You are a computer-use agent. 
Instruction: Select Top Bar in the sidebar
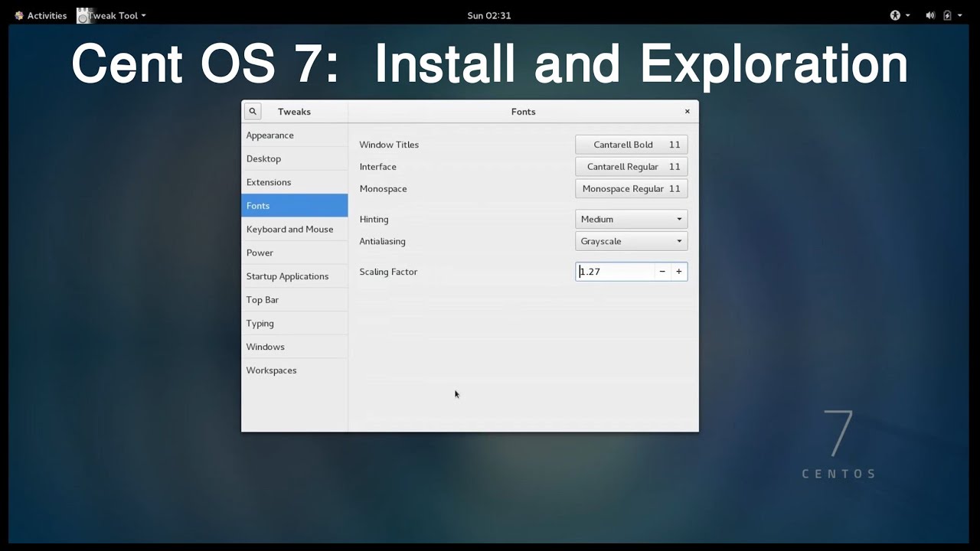(x=295, y=300)
